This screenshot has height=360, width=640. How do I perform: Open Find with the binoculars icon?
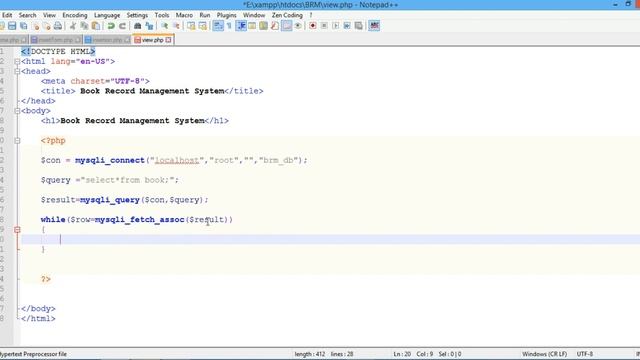pyautogui.click(x=138, y=26)
